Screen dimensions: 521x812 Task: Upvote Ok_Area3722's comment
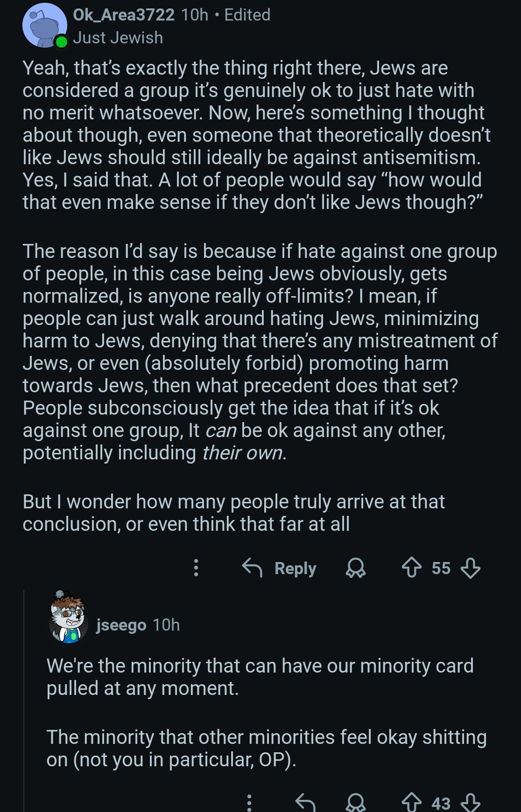(411, 568)
